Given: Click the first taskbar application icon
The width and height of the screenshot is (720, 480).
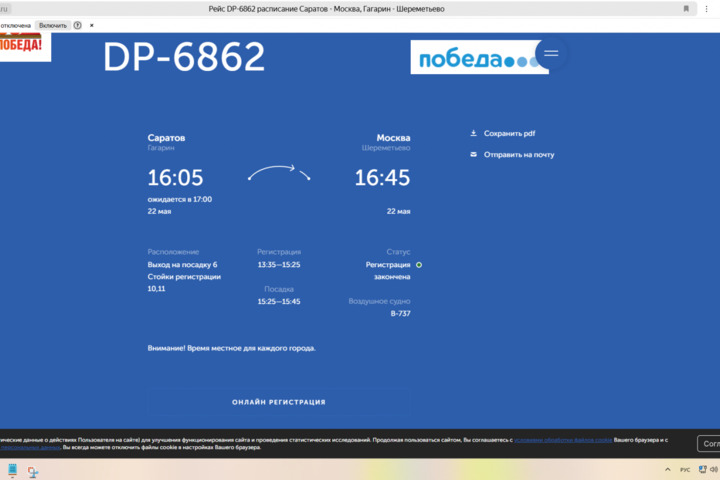Looking at the screenshot, I should coord(12,470).
